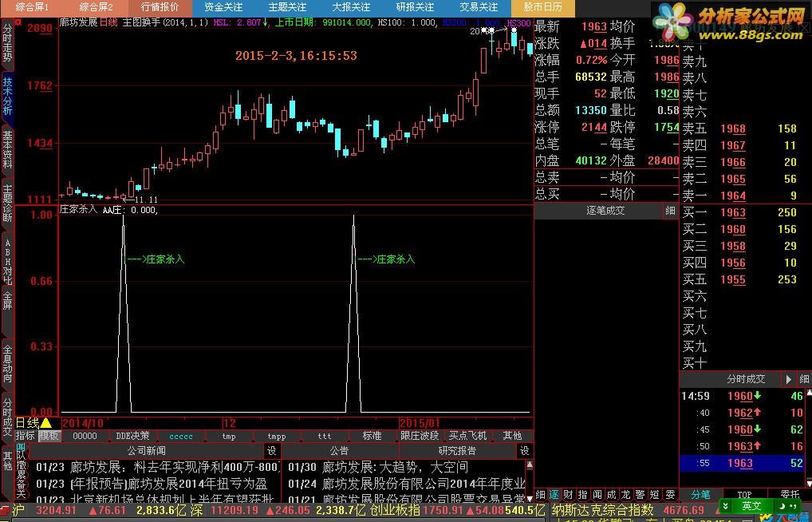The width and height of the screenshot is (812, 522).
Task: Click the yellow triangle beside 日线
Action: [x=45, y=424]
